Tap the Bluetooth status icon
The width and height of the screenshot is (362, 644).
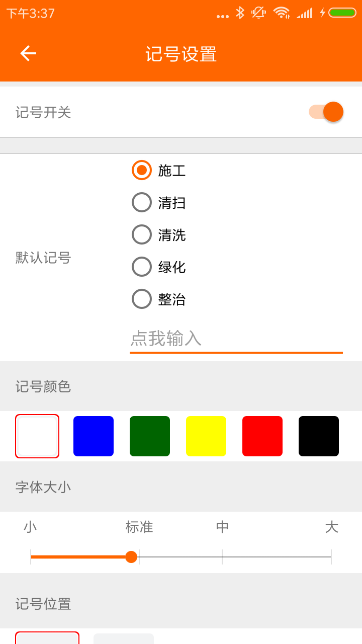(x=240, y=13)
